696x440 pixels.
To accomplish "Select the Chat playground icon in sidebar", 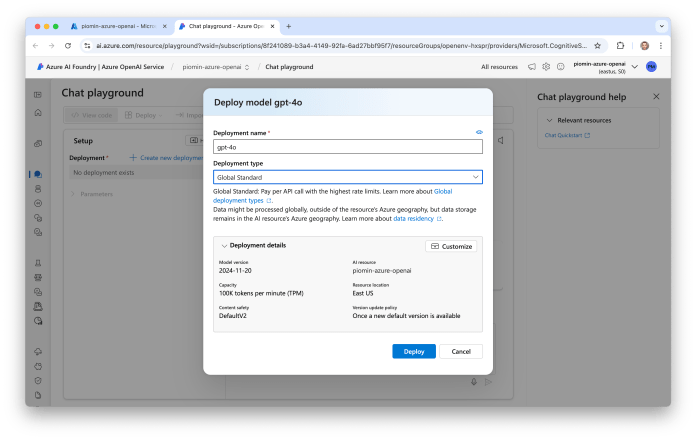I will (x=38, y=174).
